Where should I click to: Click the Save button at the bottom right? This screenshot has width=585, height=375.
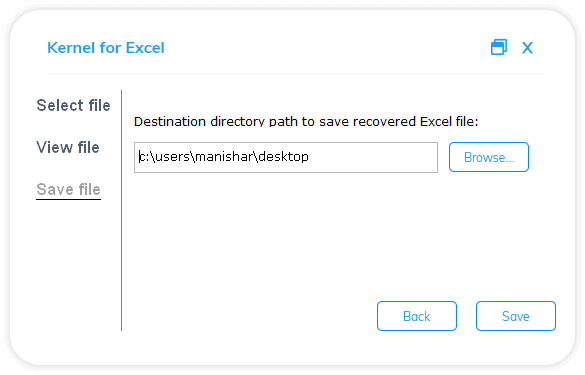[516, 316]
